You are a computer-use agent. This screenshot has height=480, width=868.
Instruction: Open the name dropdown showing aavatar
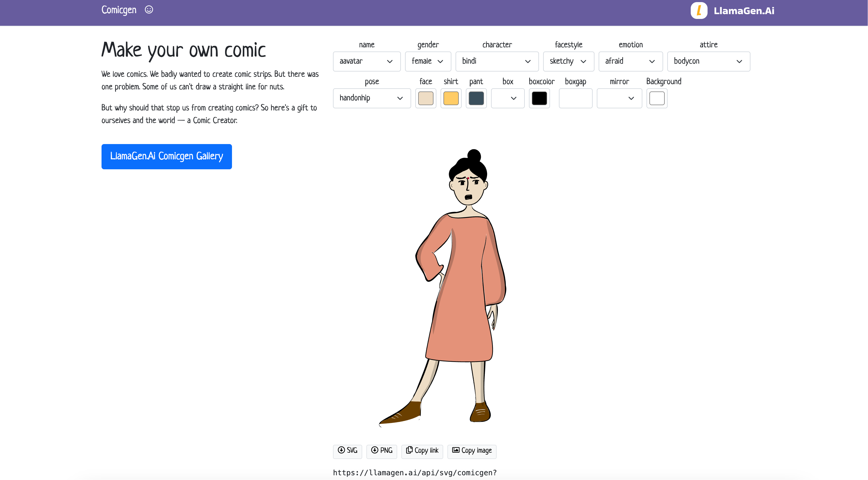coord(366,61)
